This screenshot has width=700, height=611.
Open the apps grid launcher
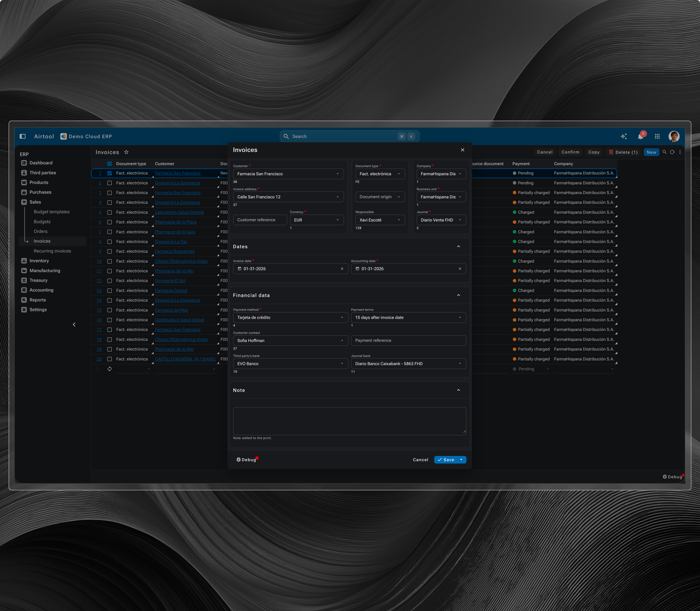657,136
